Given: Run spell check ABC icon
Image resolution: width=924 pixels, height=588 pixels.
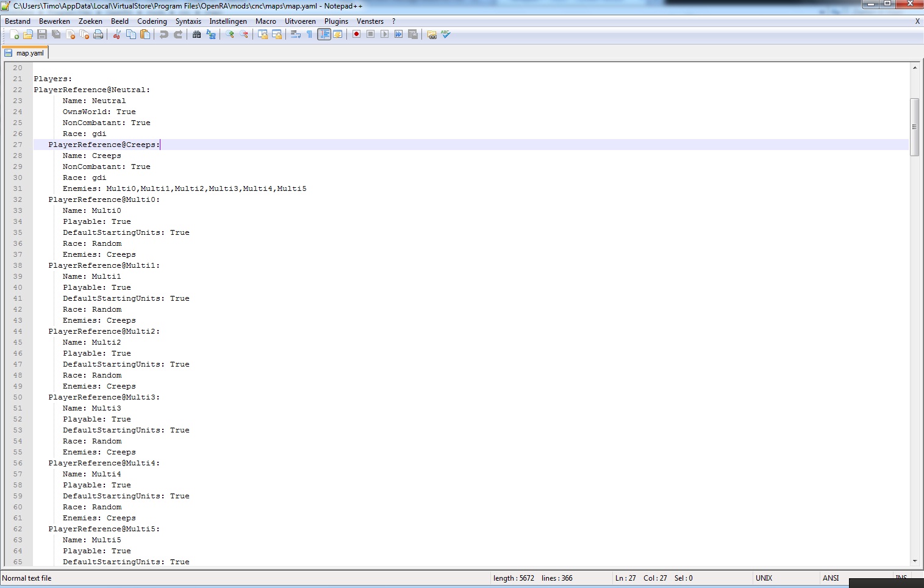Looking at the screenshot, I should point(446,35).
